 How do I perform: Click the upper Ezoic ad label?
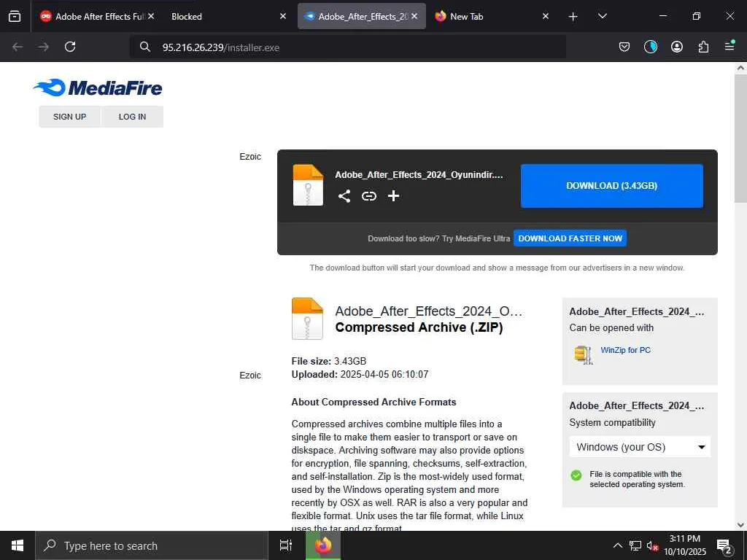(x=250, y=156)
